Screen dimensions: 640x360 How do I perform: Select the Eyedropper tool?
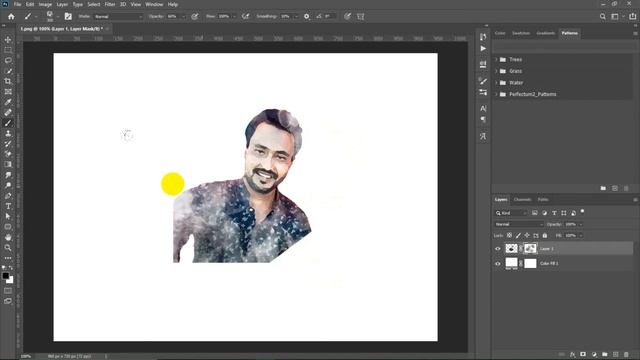click(x=8, y=102)
